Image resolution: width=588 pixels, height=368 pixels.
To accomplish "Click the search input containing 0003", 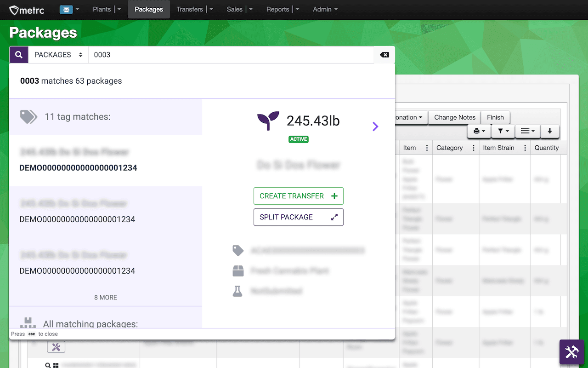I will pyautogui.click(x=231, y=55).
